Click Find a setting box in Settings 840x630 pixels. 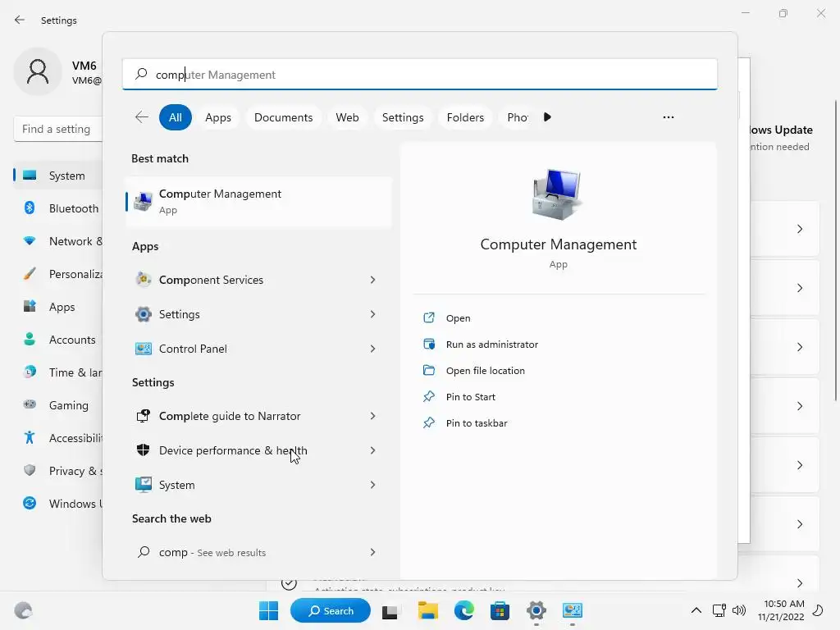(x=58, y=129)
